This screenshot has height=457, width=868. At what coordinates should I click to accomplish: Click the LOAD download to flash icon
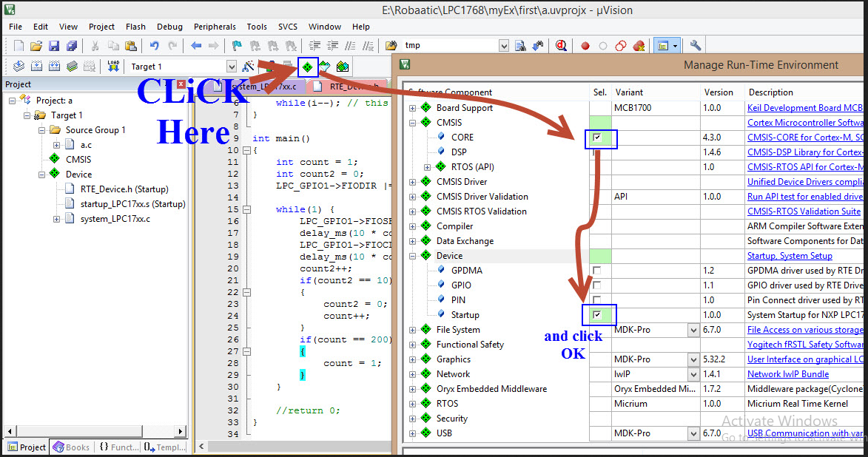113,67
